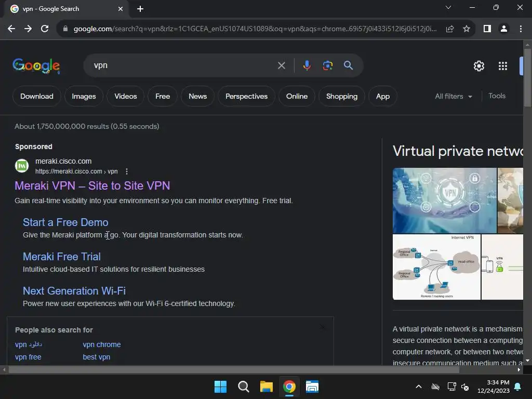Search by image with Google Lens
The image size is (532, 399).
coord(327,65)
